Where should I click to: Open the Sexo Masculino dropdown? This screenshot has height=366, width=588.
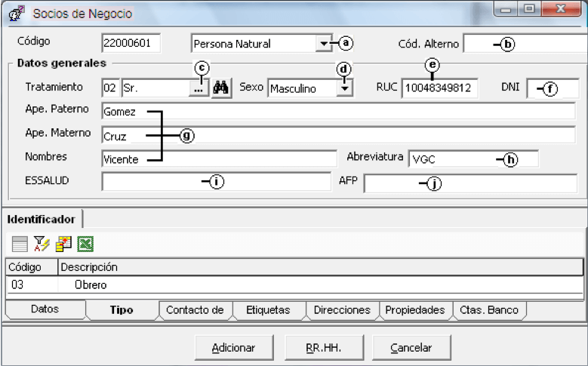point(344,89)
